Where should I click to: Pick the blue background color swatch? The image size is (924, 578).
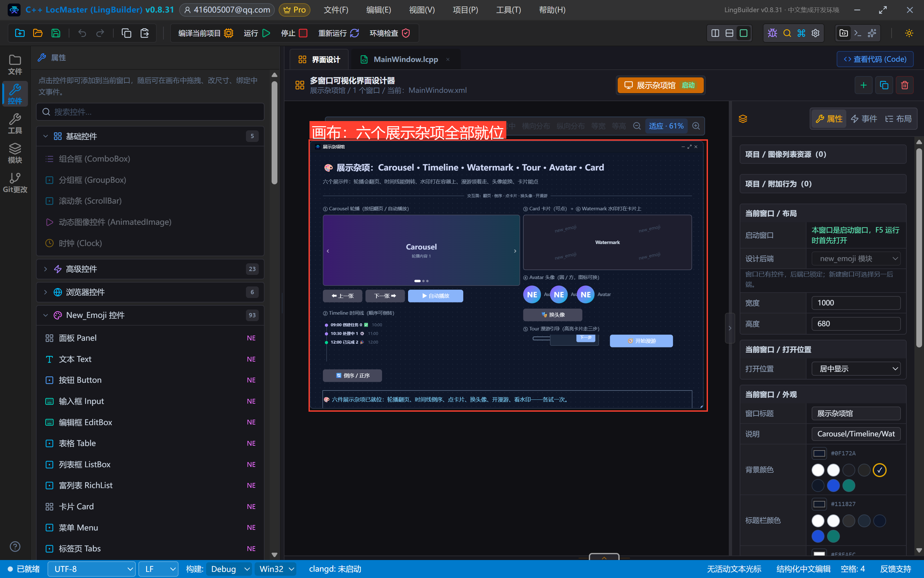point(833,486)
